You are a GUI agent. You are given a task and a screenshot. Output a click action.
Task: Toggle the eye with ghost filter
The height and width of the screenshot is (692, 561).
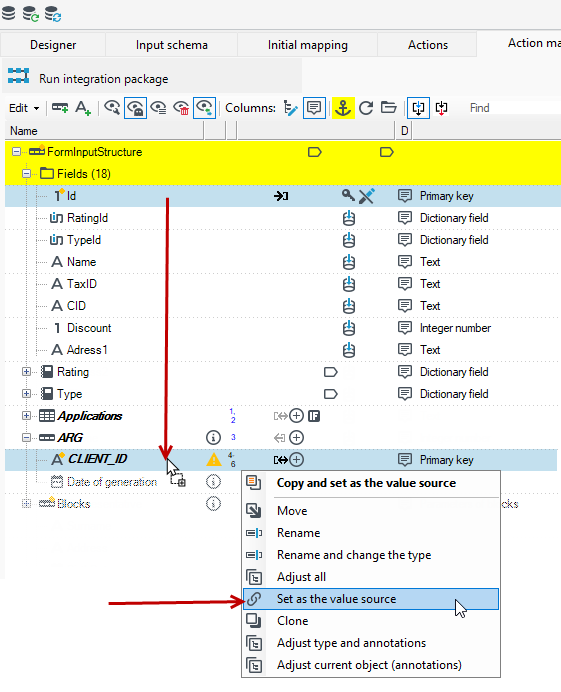[x=135, y=108]
